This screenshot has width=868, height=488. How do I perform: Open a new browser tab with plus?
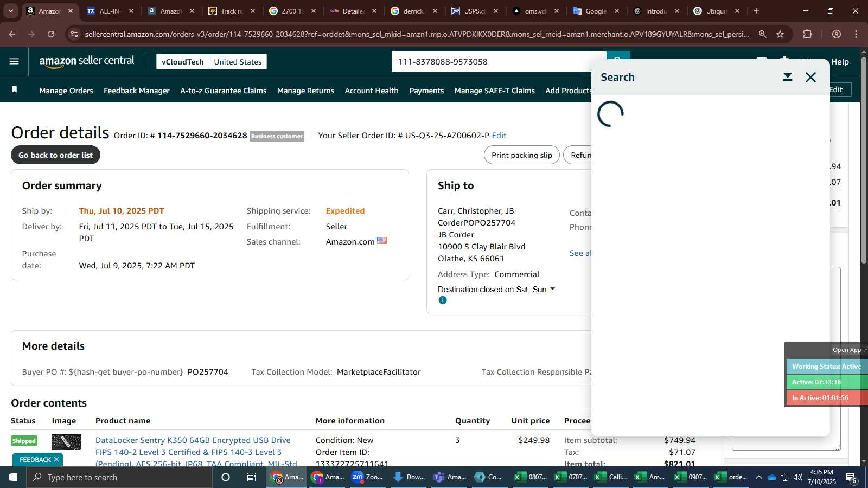coord(757,11)
